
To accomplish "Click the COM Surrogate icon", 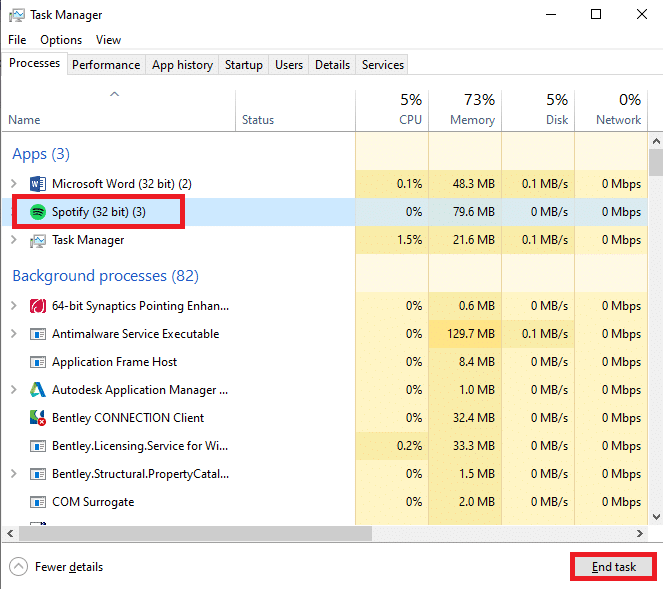I will point(38,502).
